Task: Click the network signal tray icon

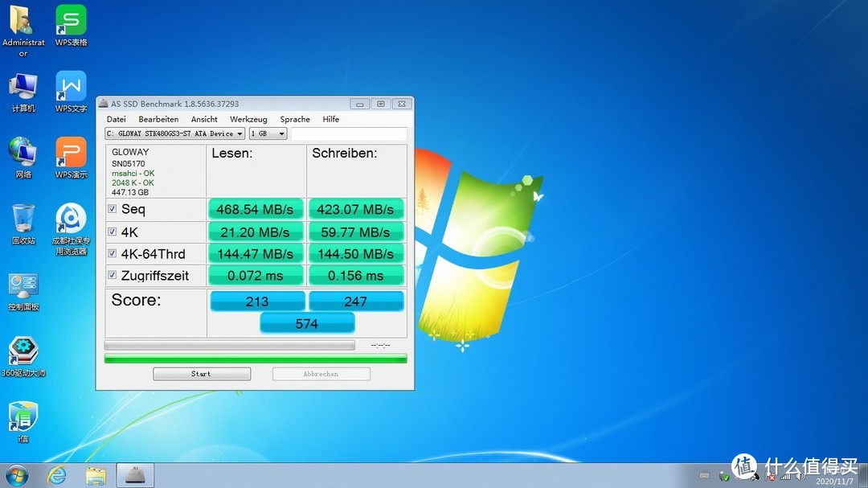Action: click(x=785, y=476)
